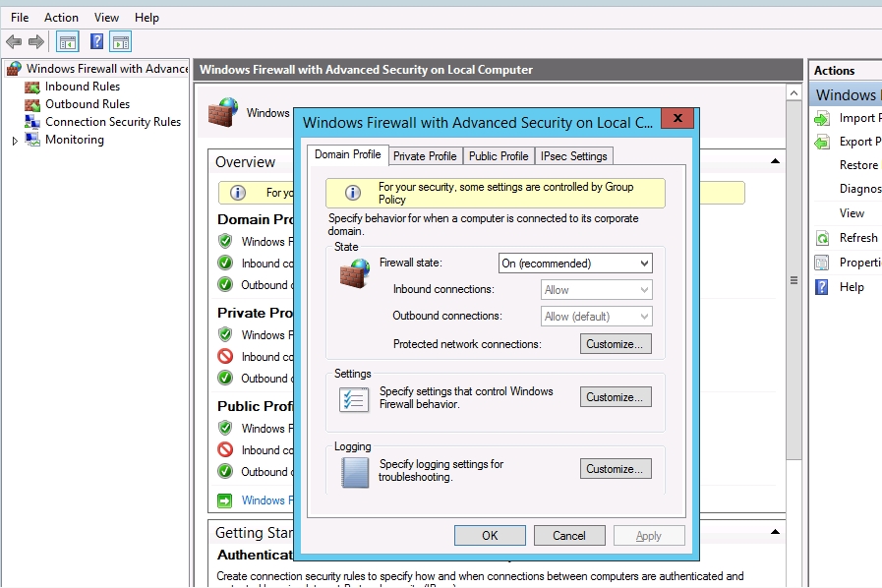882x588 pixels.
Task: Open the Firewall state dropdown
Action: (575, 264)
